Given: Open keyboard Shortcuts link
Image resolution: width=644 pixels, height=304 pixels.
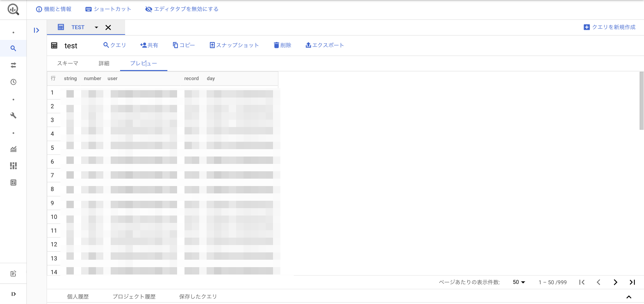Looking at the screenshot, I should pos(108,9).
